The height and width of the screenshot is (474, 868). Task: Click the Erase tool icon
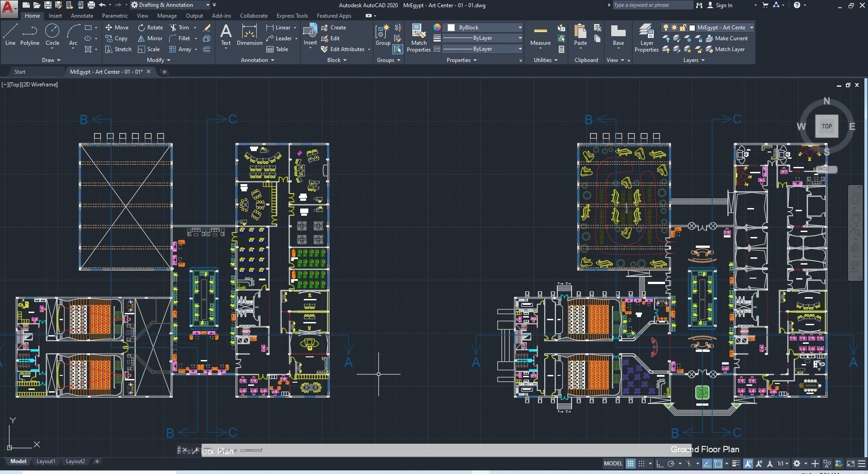tap(207, 28)
